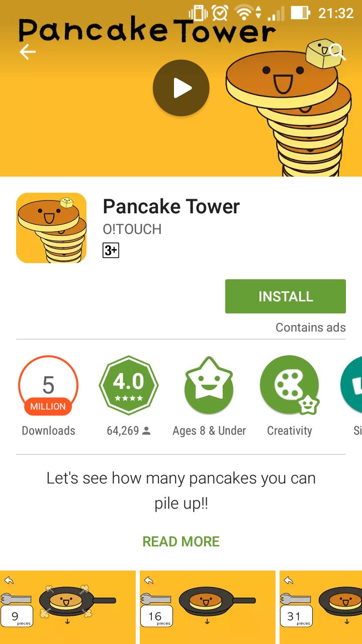Tap the 5 Million Downloads badge
The width and height of the screenshot is (362, 644).
48,385
